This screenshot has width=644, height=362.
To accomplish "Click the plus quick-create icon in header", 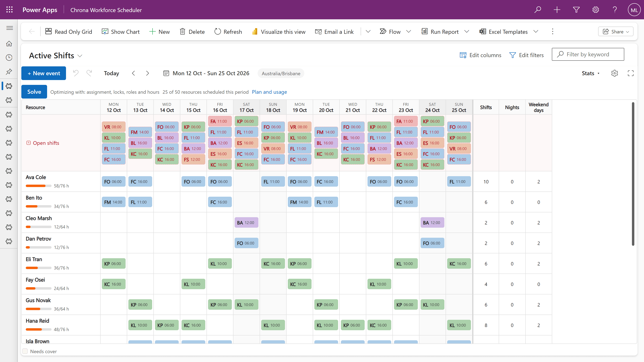I will [x=557, y=10].
